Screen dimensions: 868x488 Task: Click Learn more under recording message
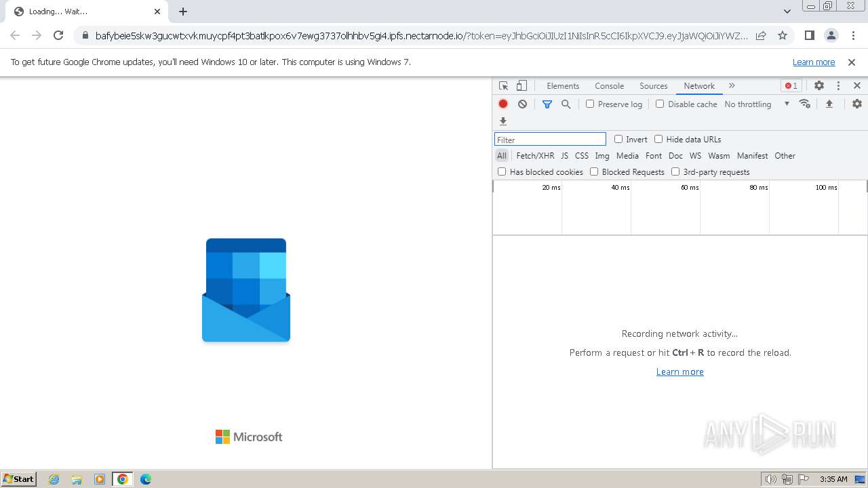pos(679,371)
